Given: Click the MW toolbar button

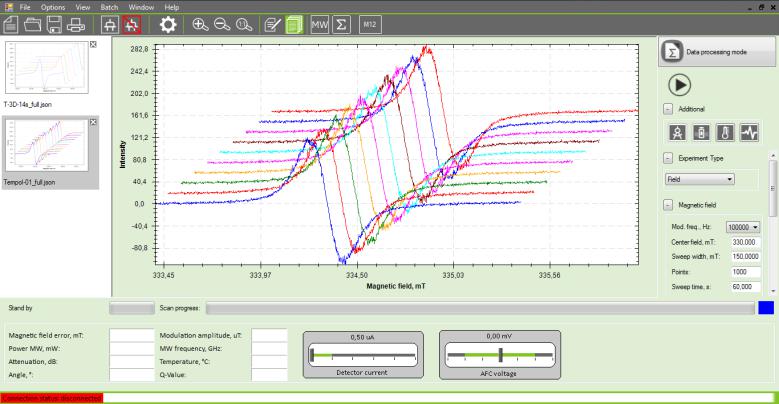Looking at the screenshot, I should 321,25.
